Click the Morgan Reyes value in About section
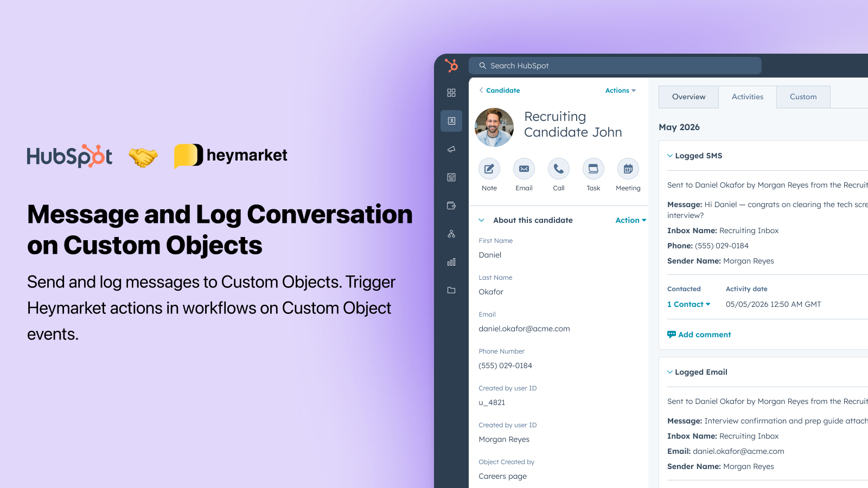This screenshot has width=868, height=488. (504, 439)
